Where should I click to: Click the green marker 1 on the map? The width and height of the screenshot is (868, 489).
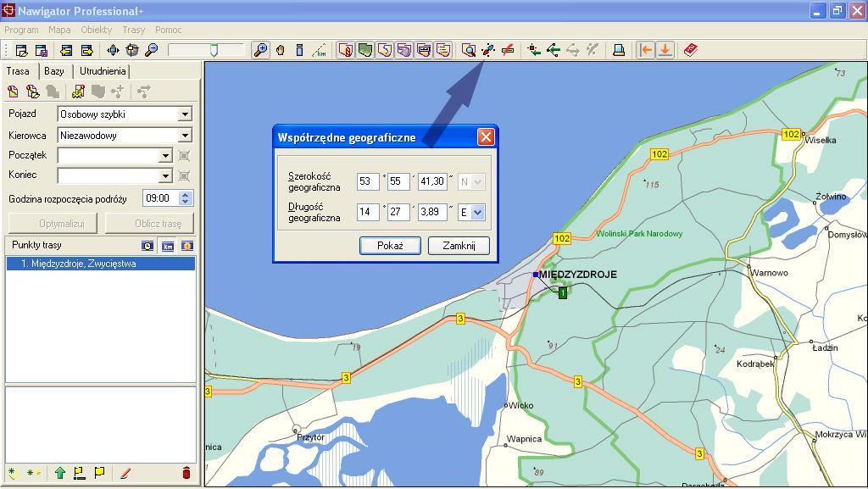pyautogui.click(x=563, y=292)
